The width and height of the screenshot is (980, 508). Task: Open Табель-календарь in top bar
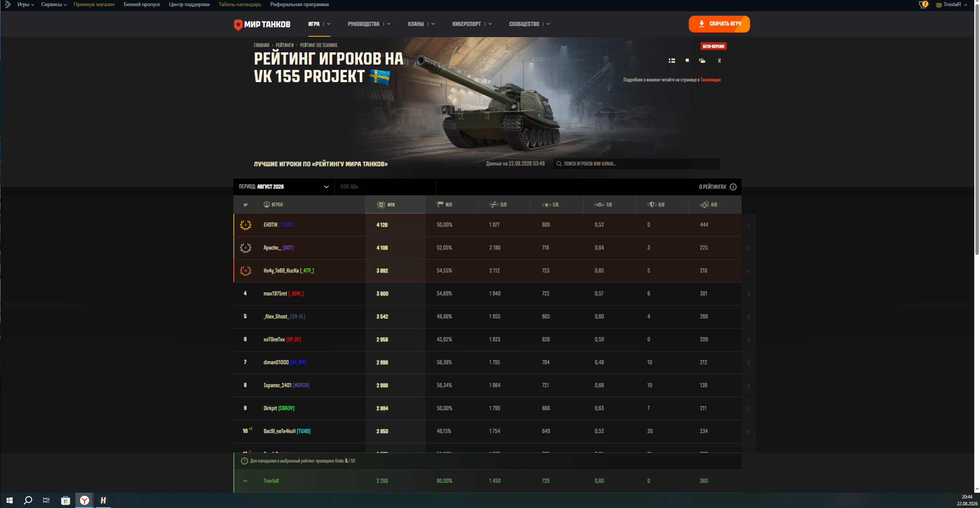point(240,5)
